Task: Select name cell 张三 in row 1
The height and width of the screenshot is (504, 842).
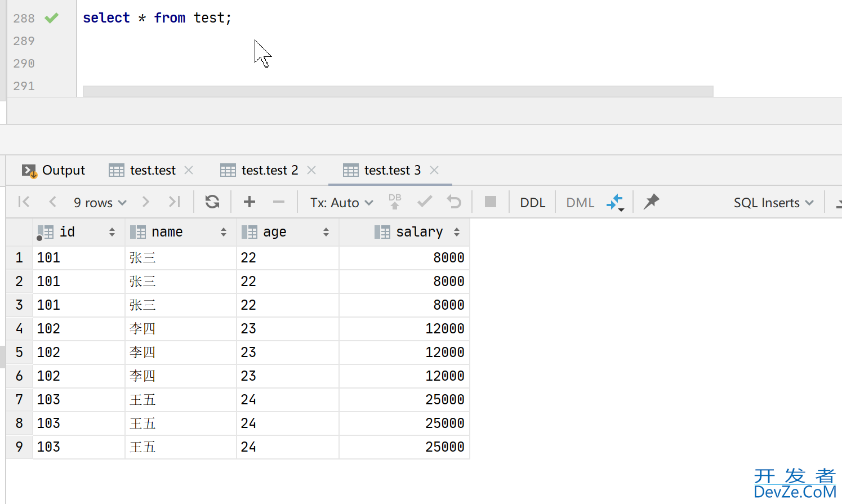Action: pyautogui.click(x=181, y=258)
